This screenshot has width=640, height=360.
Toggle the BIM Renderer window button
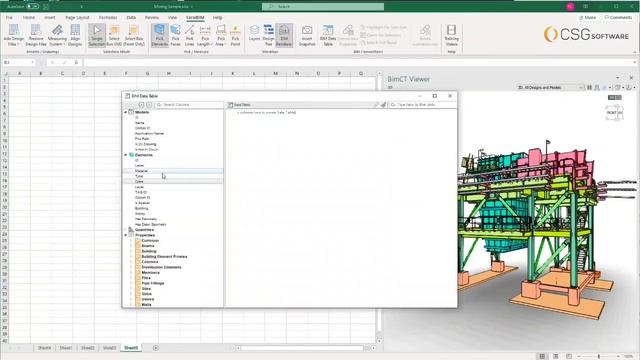[x=284, y=35]
